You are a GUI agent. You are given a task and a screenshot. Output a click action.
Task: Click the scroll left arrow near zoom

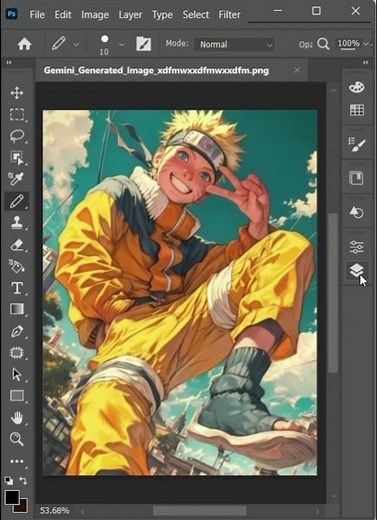click(83, 511)
